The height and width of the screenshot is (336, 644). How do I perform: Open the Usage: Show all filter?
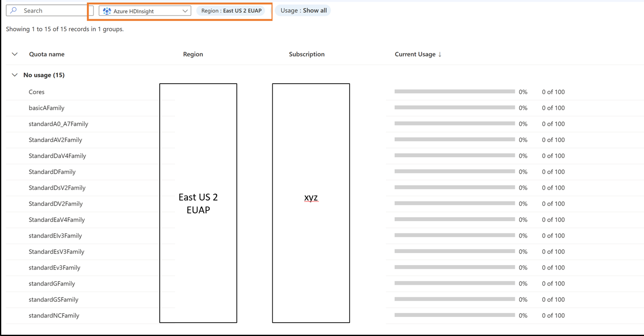click(303, 11)
